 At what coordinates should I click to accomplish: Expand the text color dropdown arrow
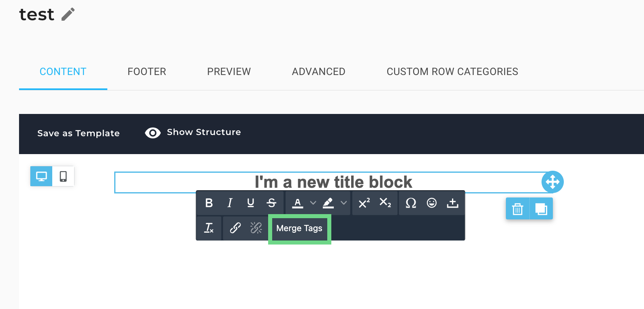(313, 203)
